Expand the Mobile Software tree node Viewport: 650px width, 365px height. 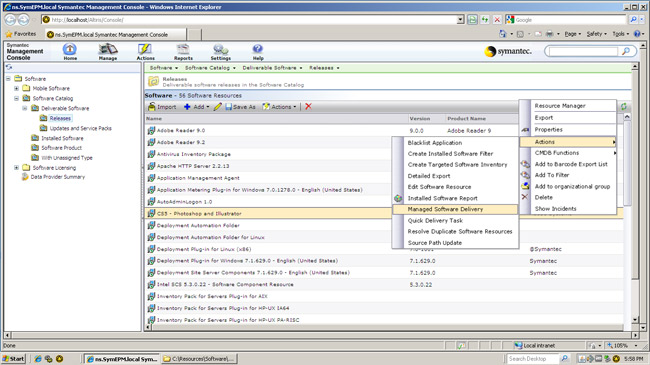tap(17, 88)
